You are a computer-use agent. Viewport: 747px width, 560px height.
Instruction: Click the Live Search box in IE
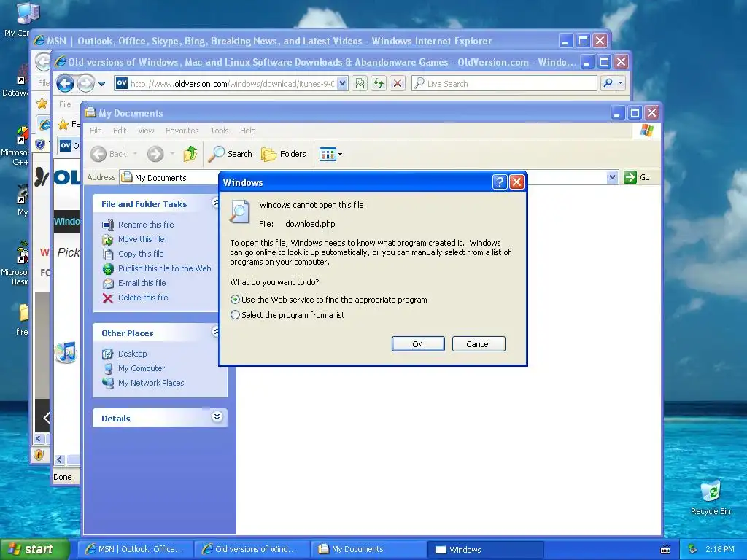pos(504,84)
